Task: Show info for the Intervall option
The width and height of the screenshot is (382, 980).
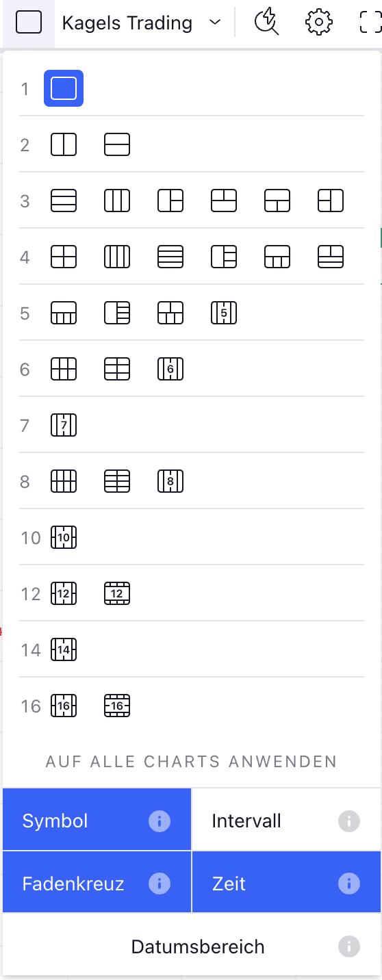Action: 349,821
